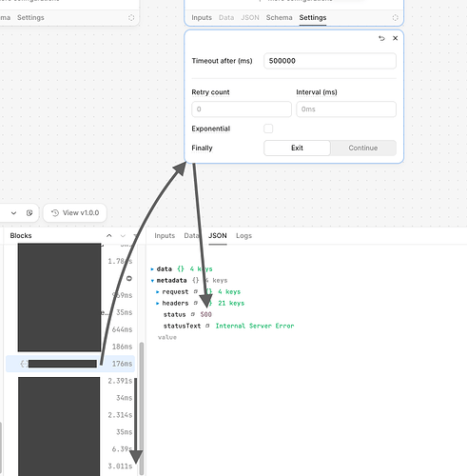Switch to Schema tab in block card

(280, 18)
